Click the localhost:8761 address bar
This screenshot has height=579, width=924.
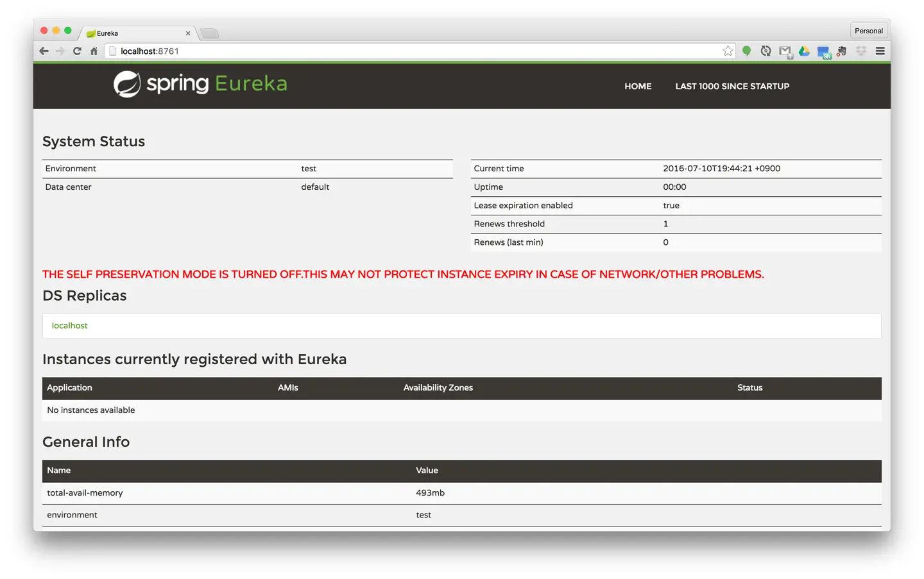[411, 51]
